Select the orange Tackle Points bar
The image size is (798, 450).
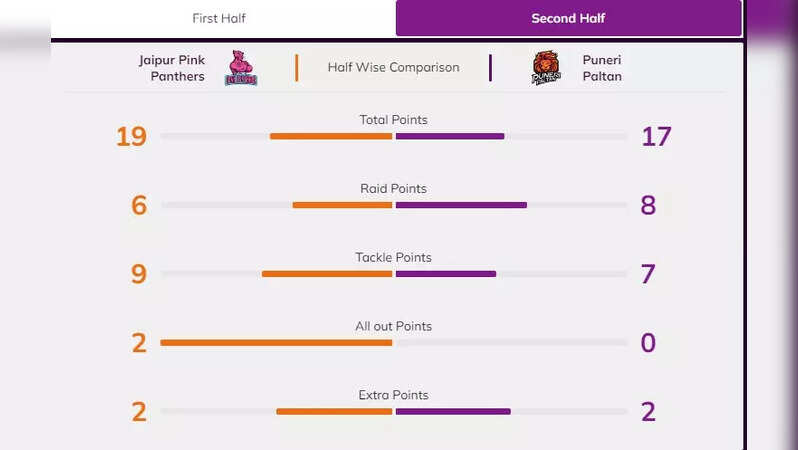tap(327, 273)
